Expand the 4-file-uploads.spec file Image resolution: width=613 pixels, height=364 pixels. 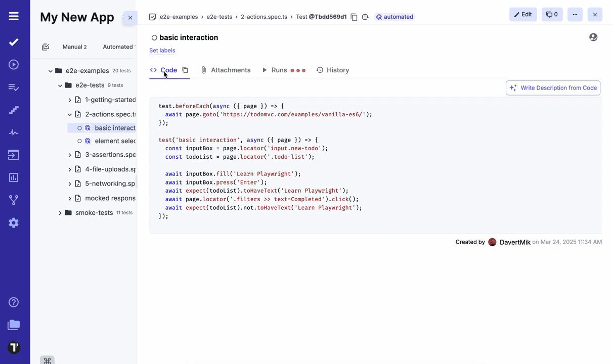tap(70, 169)
